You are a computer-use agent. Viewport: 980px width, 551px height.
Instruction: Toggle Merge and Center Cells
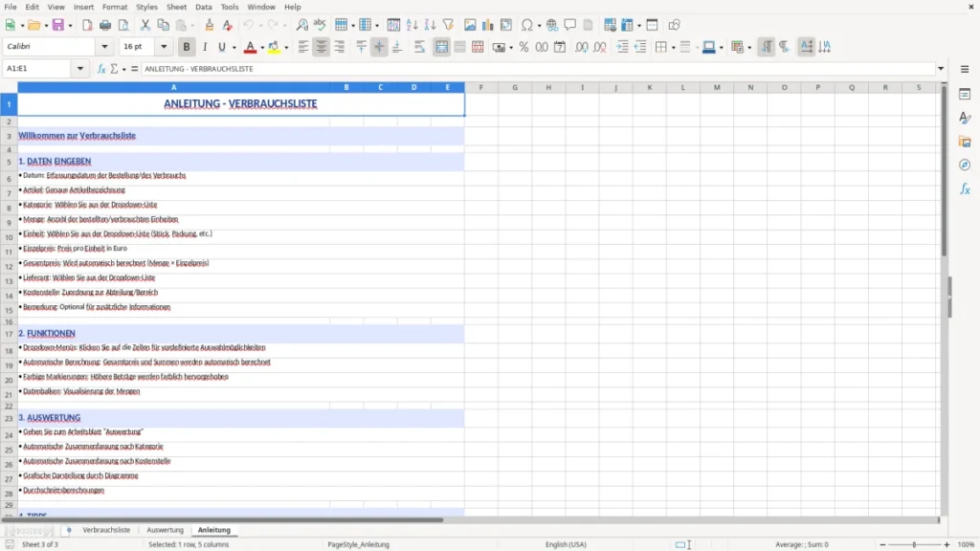pos(441,47)
